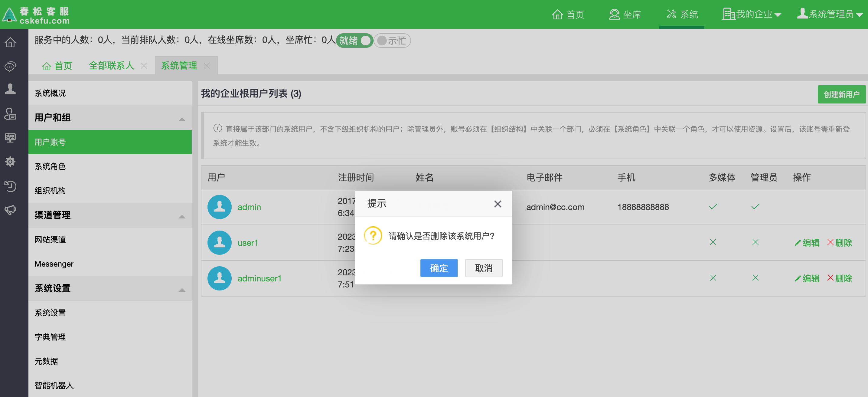This screenshot has width=868, height=397.
Task: Click the contacts person sidebar icon
Action: (x=10, y=89)
